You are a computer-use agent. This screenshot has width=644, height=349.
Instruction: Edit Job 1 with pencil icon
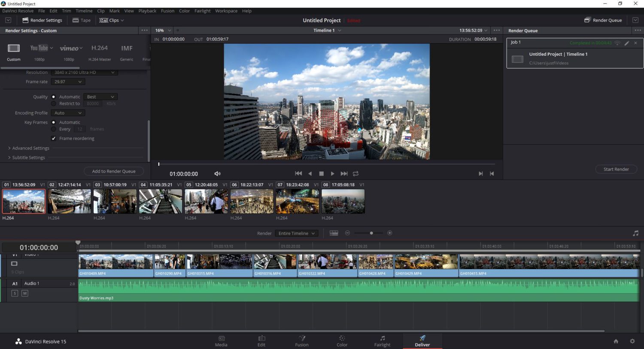click(x=627, y=43)
